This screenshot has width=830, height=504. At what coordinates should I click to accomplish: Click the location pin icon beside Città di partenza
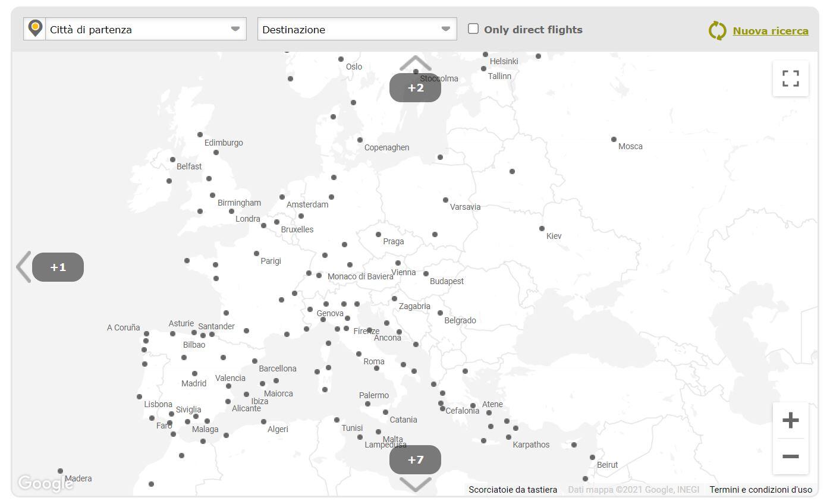coord(35,28)
